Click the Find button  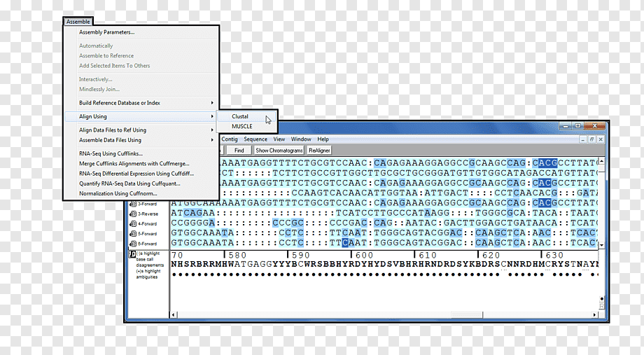coord(239,151)
